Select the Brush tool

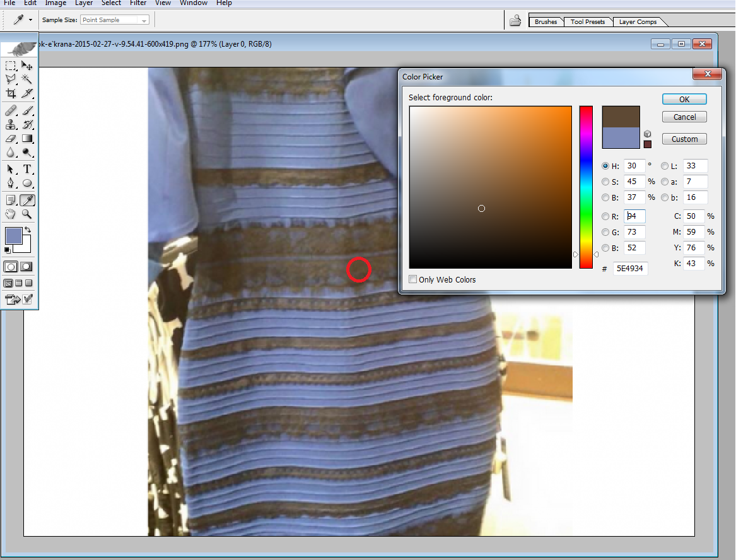27,111
